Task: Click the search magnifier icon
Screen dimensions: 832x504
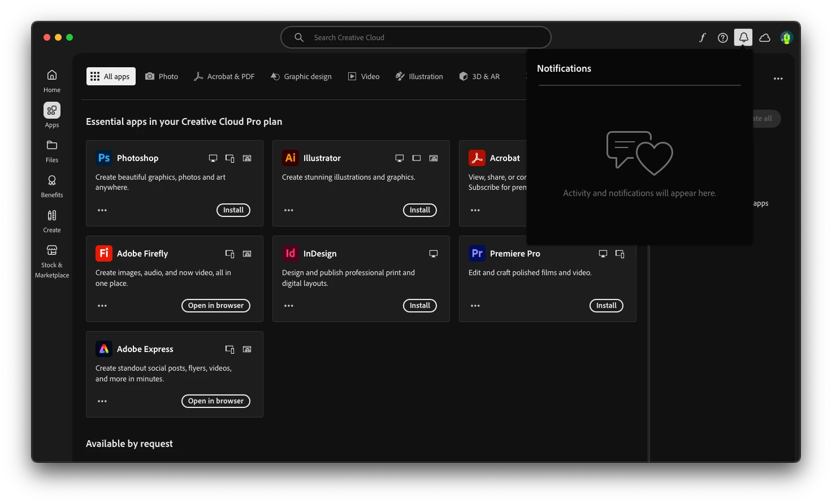Action: pos(299,37)
